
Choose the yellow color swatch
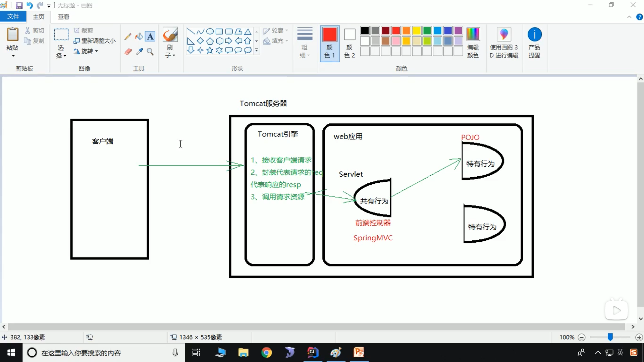[x=417, y=31]
